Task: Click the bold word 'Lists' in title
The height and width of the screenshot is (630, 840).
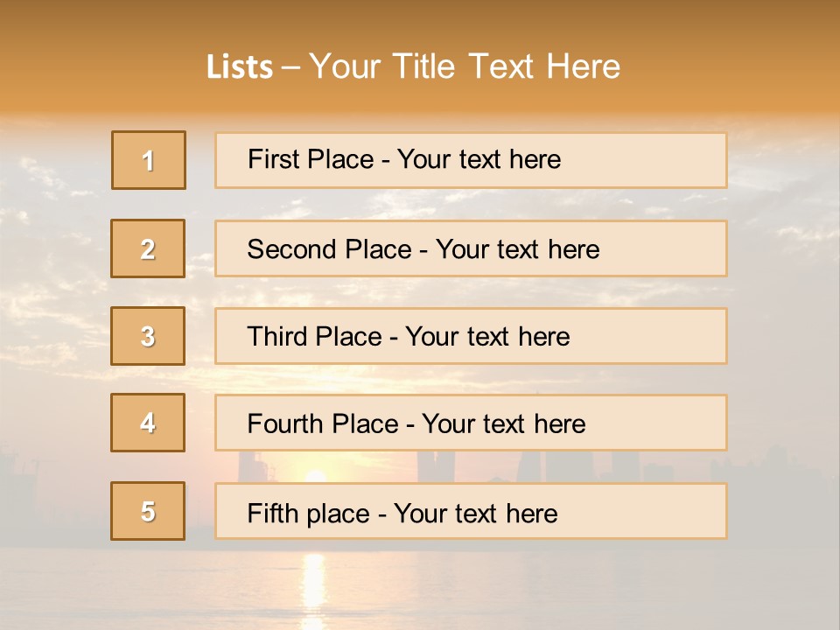Action: pyautogui.click(x=240, y=67)
